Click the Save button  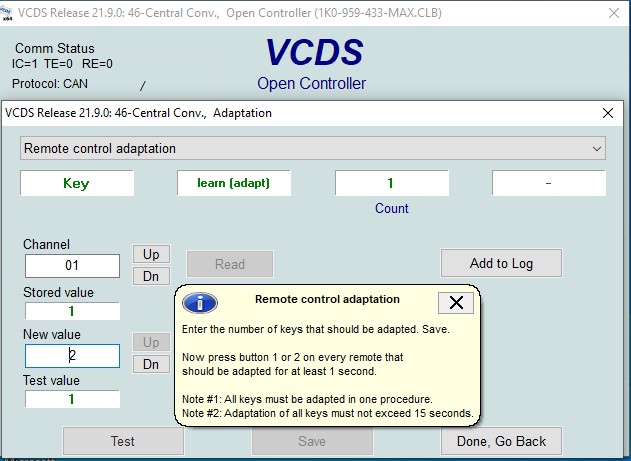(312, 441)
